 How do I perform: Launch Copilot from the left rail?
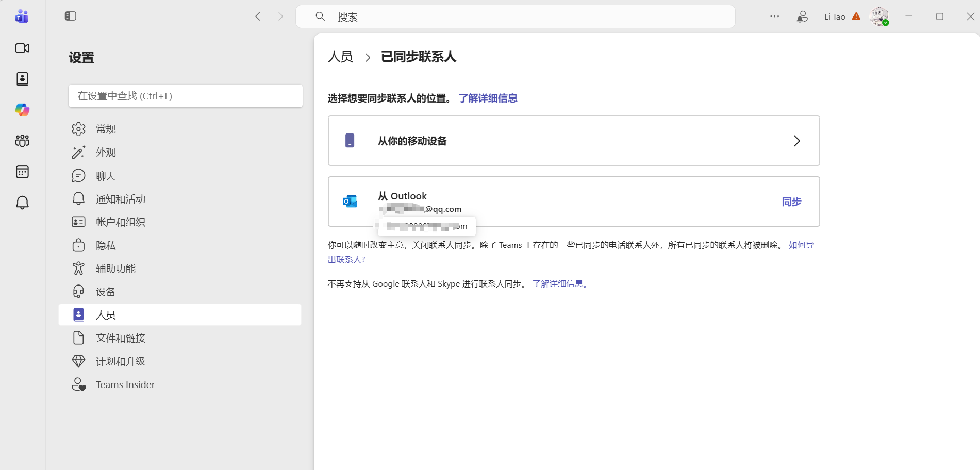tap(22, 110)
